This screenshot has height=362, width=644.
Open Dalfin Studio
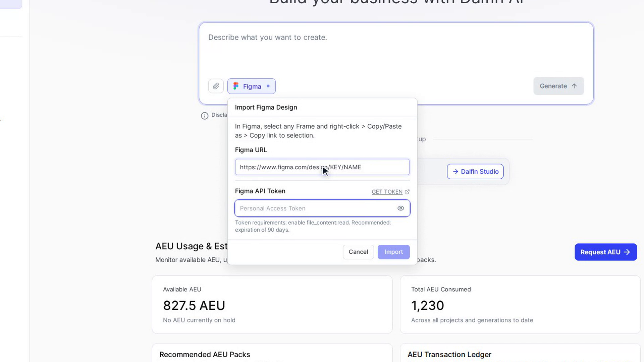pyautogui.click(x=475, y=171)
